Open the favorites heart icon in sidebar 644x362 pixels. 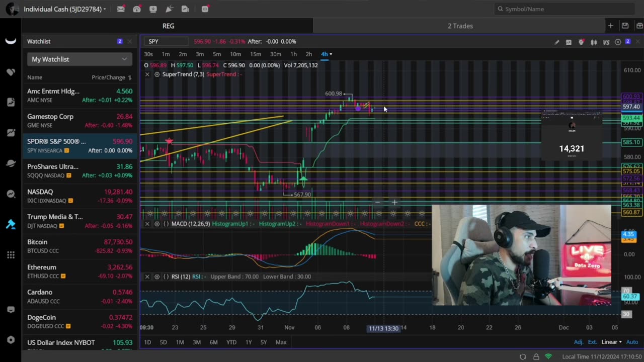11,72
